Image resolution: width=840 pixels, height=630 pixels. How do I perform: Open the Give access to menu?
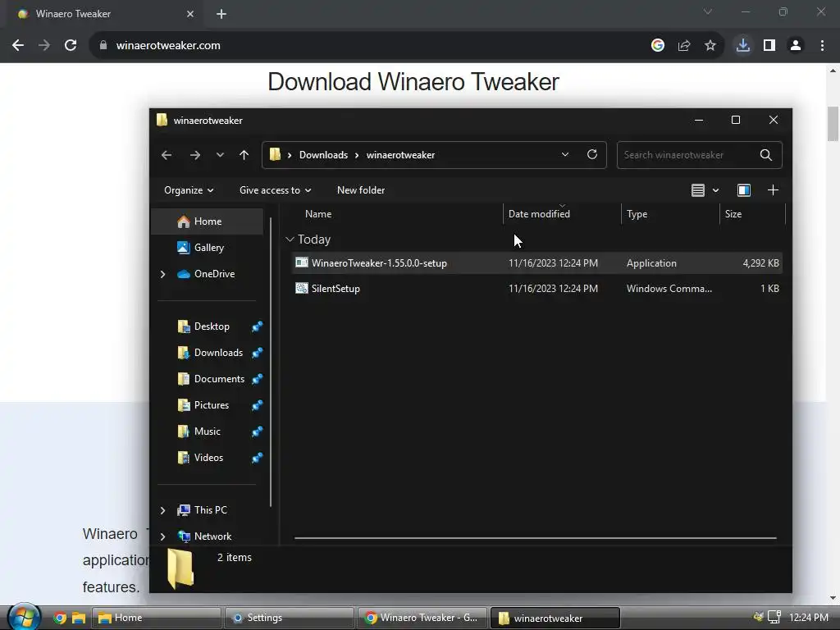tap(275, 190)
